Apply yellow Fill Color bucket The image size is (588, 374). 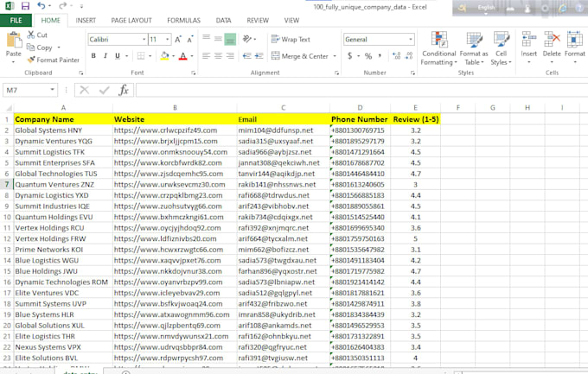pyautogui.click(x=164, y=56)
